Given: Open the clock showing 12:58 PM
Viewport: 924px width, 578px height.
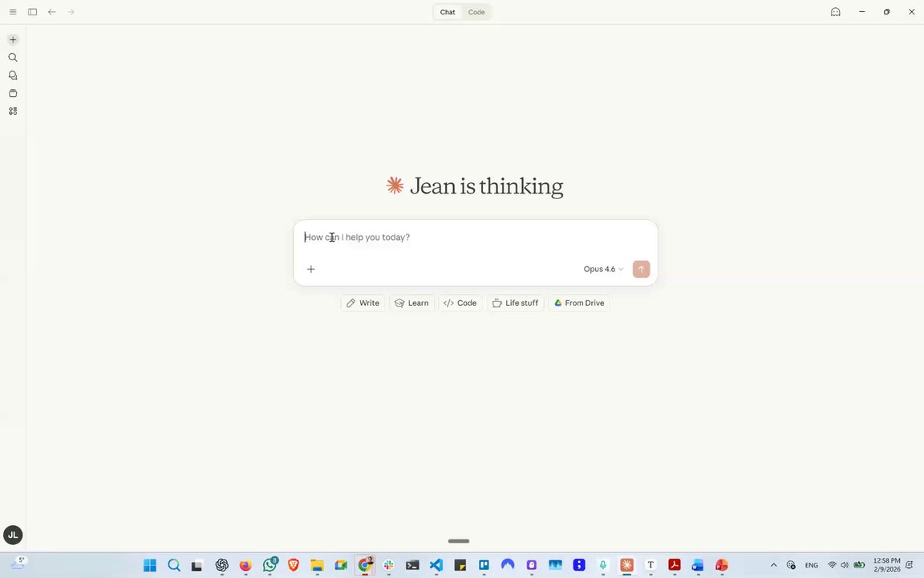Looking at the screenshot, I should pyautogui.click(x=886, y=565).
